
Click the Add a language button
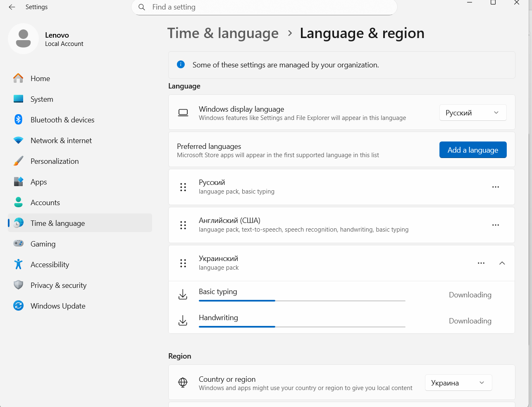[x=473, y=150]
